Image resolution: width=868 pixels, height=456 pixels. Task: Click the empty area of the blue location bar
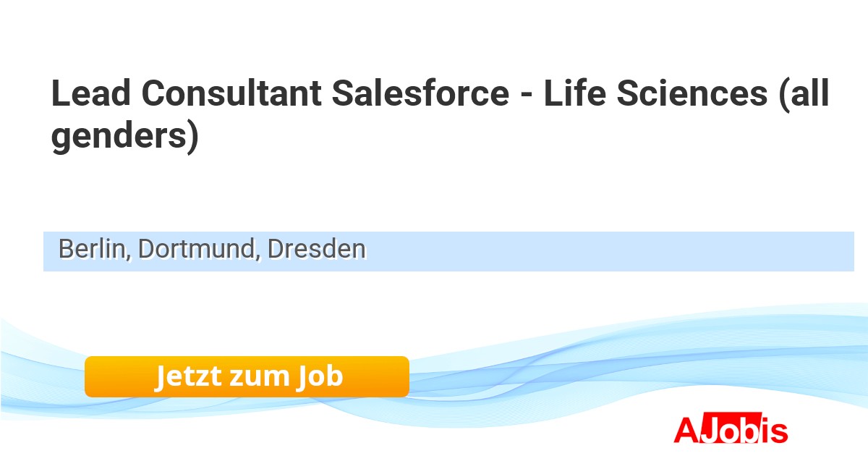pyautogui.click(x=608, y=251)
